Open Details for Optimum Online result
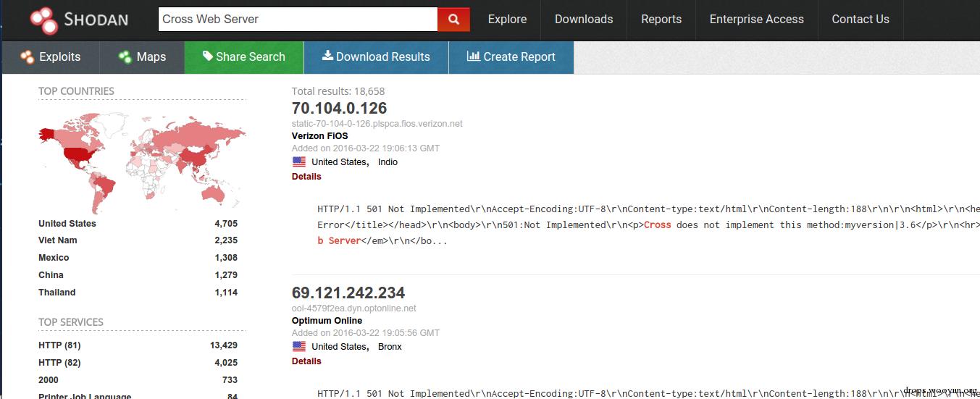This screenshot has width=980, height=399. click(306, 361)
